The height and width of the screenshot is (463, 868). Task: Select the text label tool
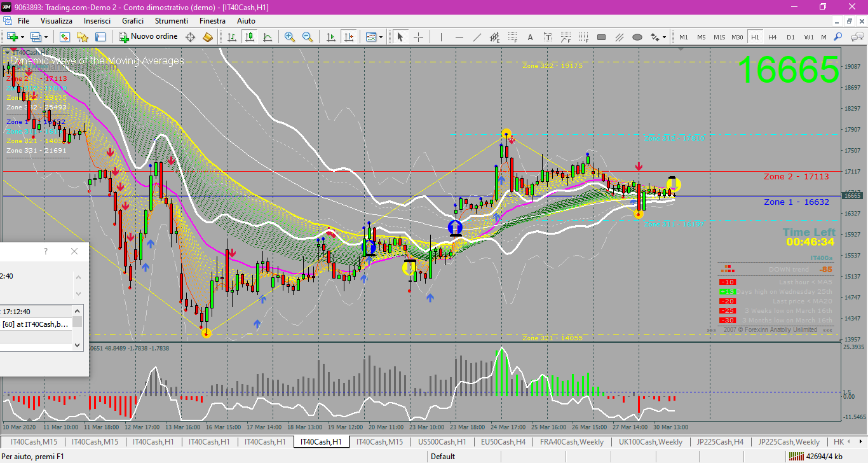[548, 37]
